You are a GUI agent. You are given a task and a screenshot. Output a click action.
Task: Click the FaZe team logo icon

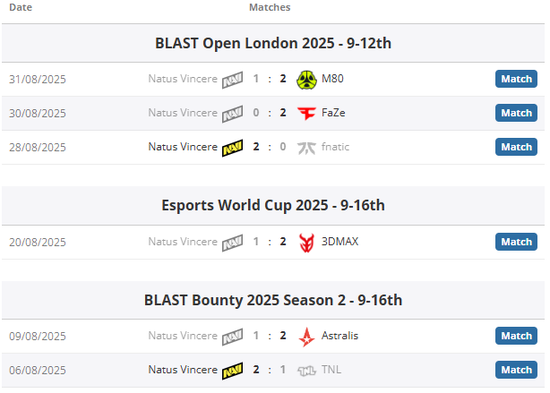point(307,113)
